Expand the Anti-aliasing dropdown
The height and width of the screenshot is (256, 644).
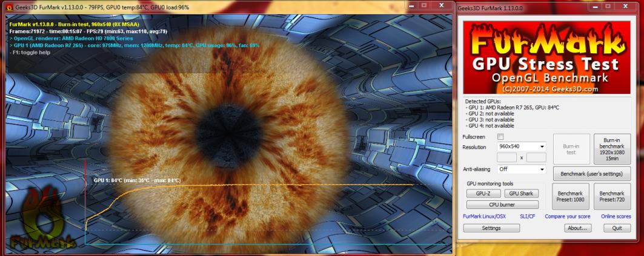click(x=521, y=169)
